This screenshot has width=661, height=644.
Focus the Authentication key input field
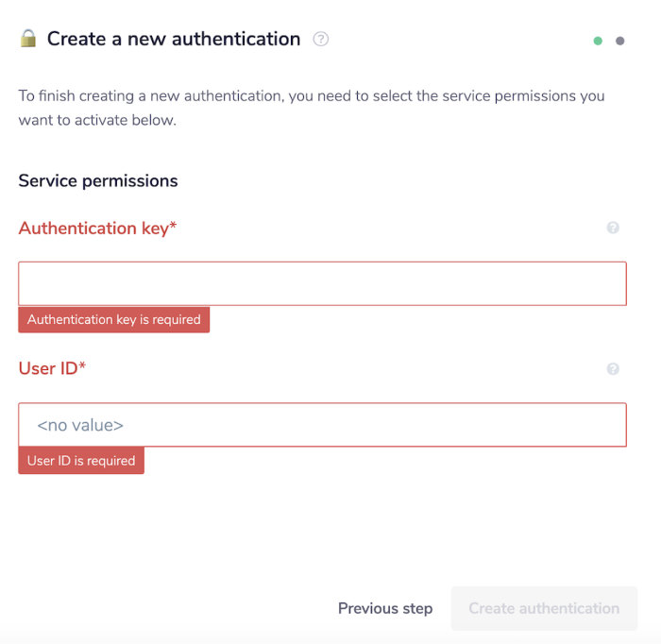click(x=322, y=283)
